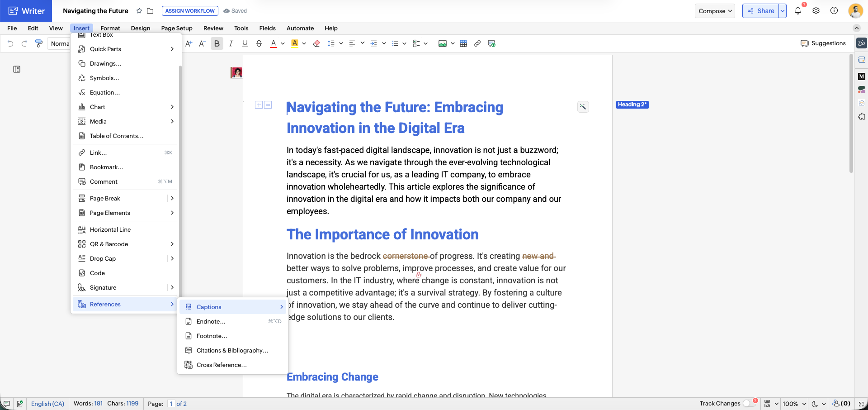Open the zoom 100% dropdown
The height and width of the screenshot is (410, 868).
[x=794, y=404]
